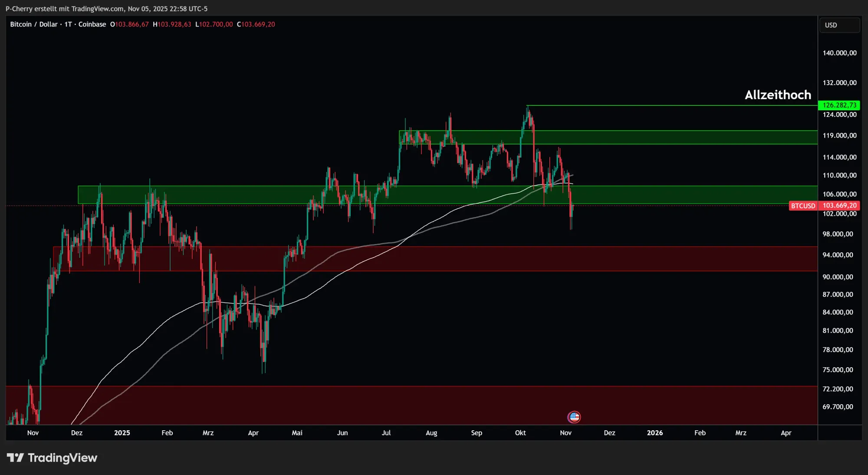868x475 pixels.
Task: Select the 2026 label on time axis
Action: 655,433
